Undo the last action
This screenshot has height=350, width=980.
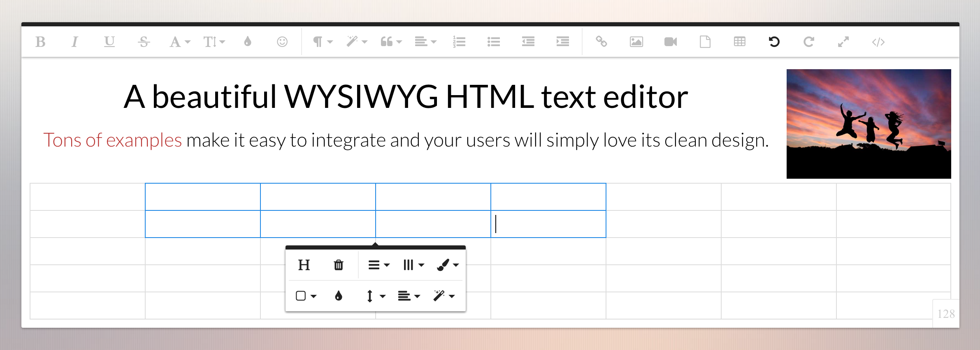pos(774,42)
